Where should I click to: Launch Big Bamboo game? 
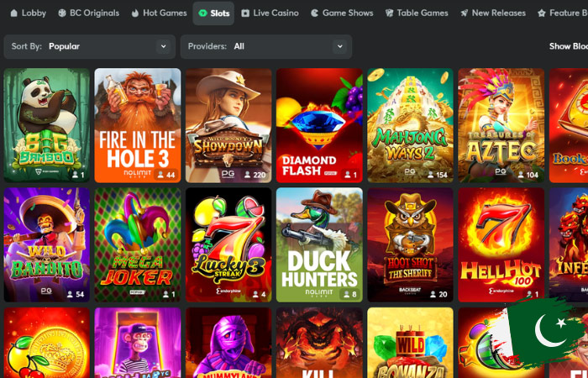point(47,125)
